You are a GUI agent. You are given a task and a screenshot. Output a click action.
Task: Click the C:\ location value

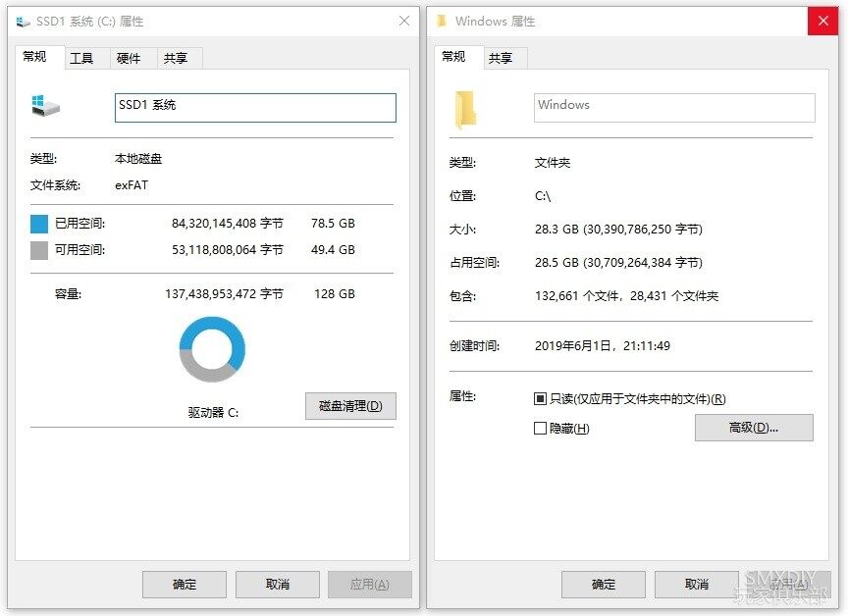coord(543,196)
